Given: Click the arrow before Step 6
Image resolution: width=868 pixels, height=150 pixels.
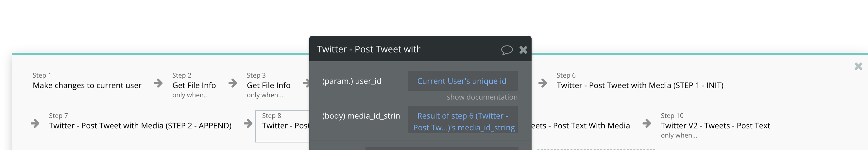Looking at the screenshot, I should pyautogui.click(x=542, y=83).
